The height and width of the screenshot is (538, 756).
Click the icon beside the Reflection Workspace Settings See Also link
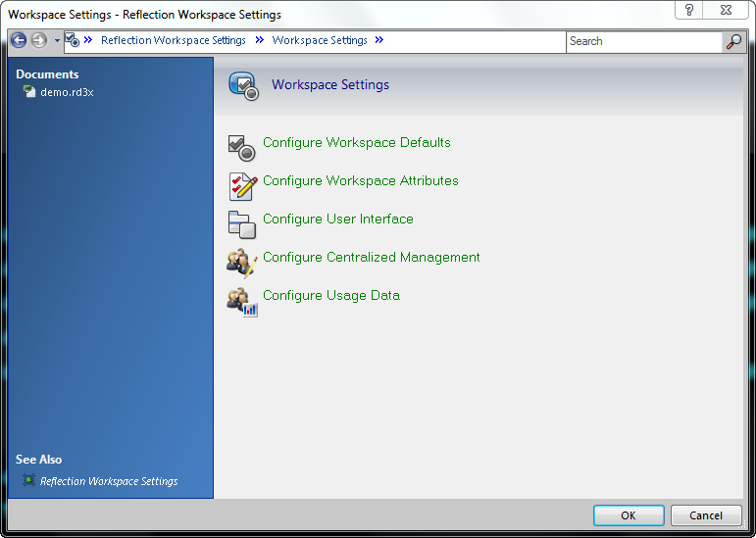click(29, 480)
